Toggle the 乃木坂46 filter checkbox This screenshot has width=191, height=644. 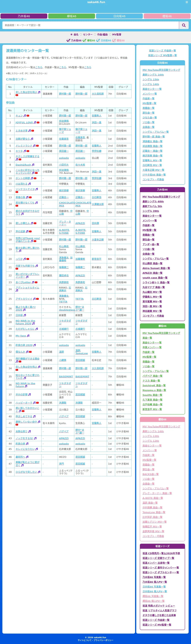68,40
